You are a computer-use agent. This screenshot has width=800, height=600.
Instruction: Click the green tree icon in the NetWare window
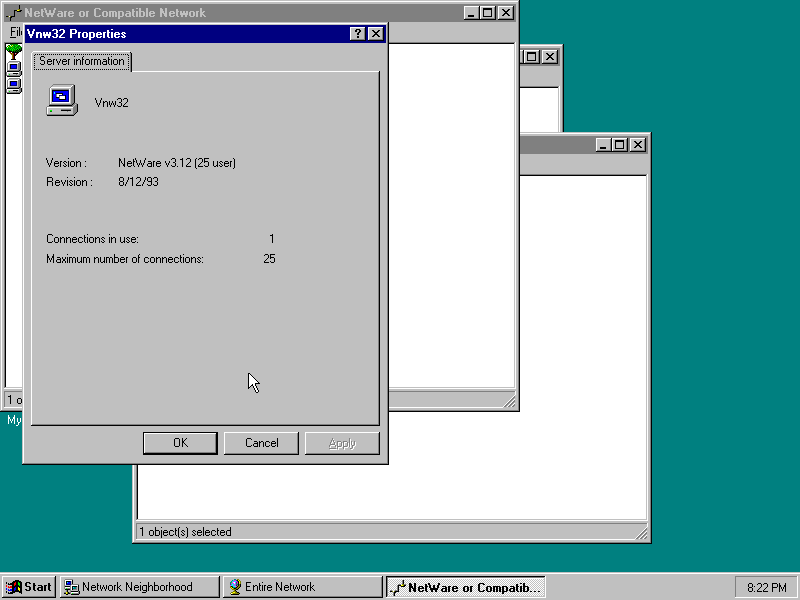pos(13,52)
